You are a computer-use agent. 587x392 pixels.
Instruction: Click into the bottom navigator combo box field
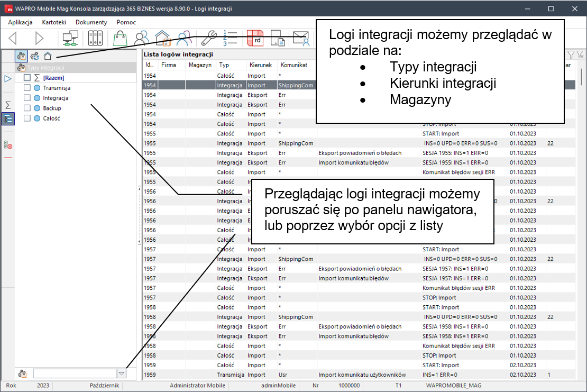click(x=75, y=373)
